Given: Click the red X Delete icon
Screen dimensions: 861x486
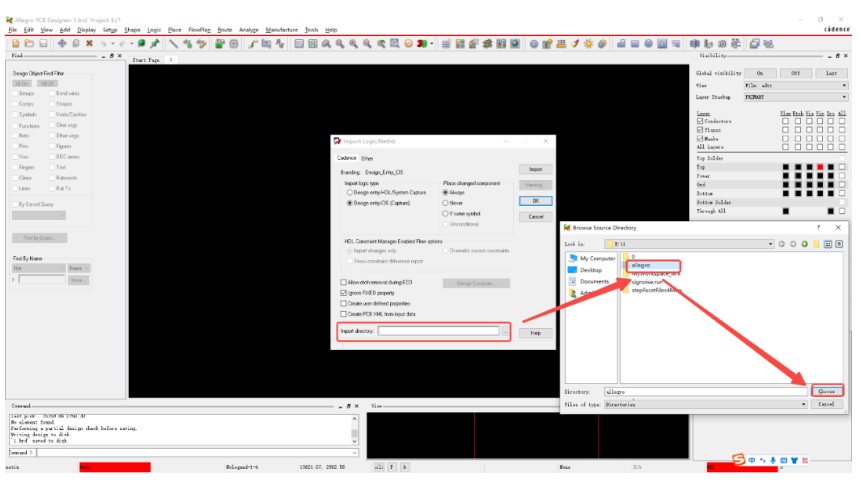Looking at the screenshot, I should point(89,43).
